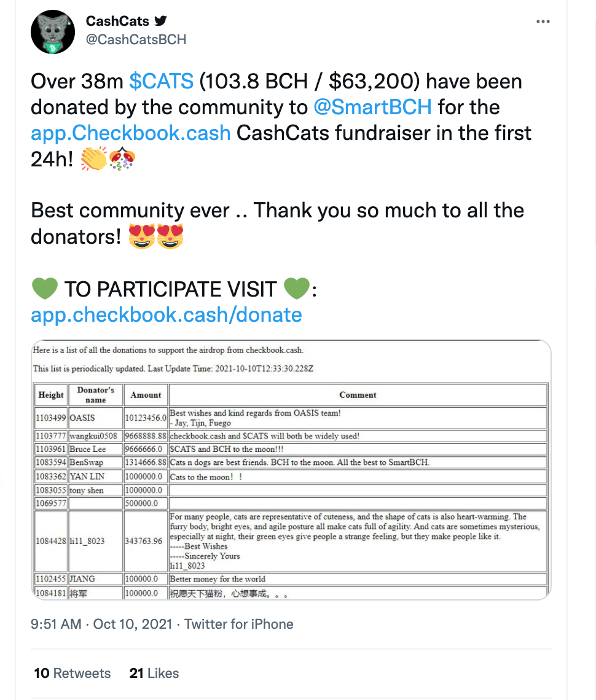Click the first heart-eyes cat emoji
This screenshot has width=596, height=700.
click(x=142, y=236)
